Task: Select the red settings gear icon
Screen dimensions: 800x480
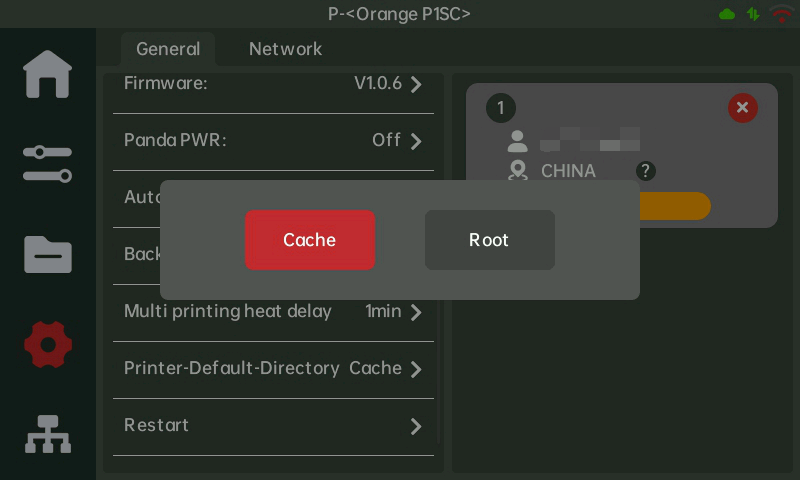Action: click(48, 345)
